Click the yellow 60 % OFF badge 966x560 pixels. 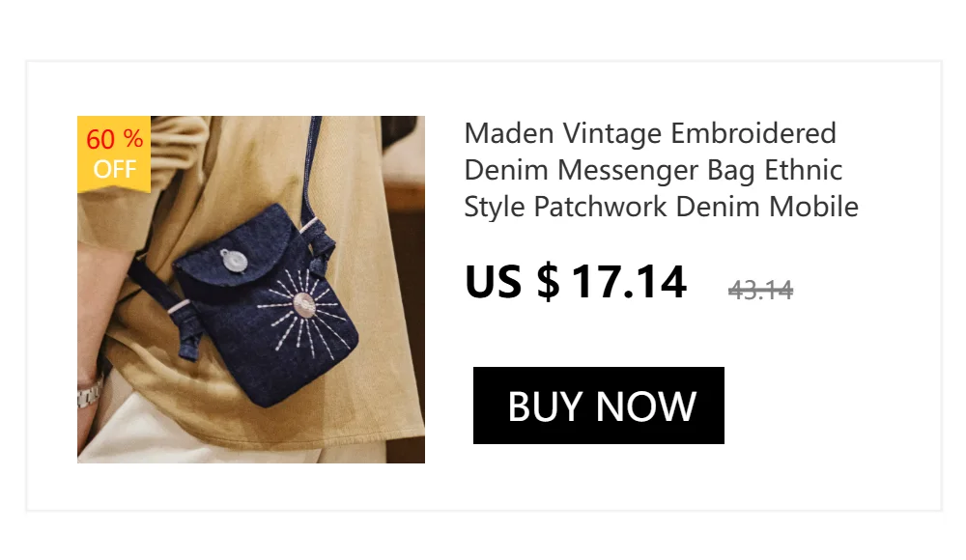tap(114, 154)
